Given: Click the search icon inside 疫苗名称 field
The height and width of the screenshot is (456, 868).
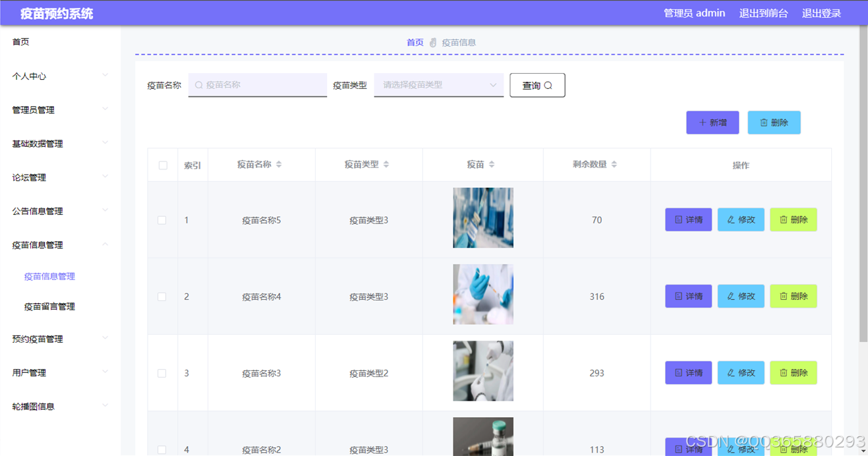Looking at the screenshot, I should tap(199, 85).
